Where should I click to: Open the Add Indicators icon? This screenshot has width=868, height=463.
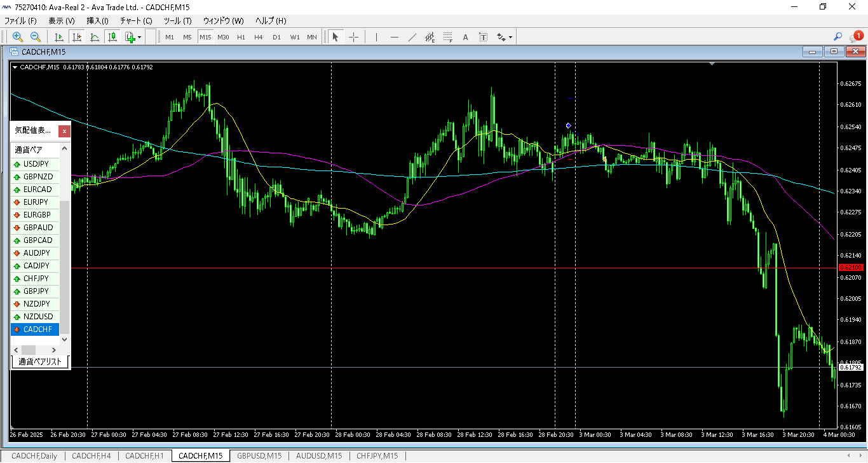[x=130, y=37]
